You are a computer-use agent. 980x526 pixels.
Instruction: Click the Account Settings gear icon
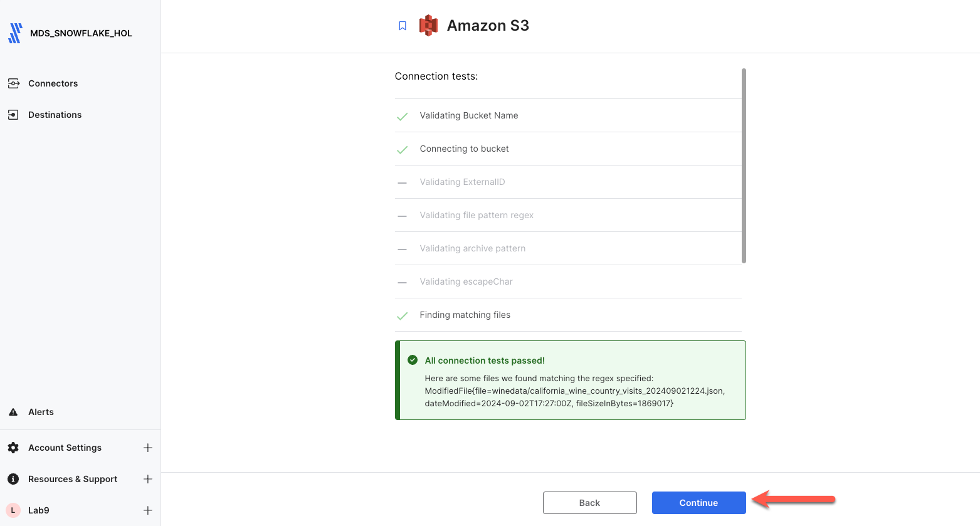pyautogui.click(x=13, y=448)
